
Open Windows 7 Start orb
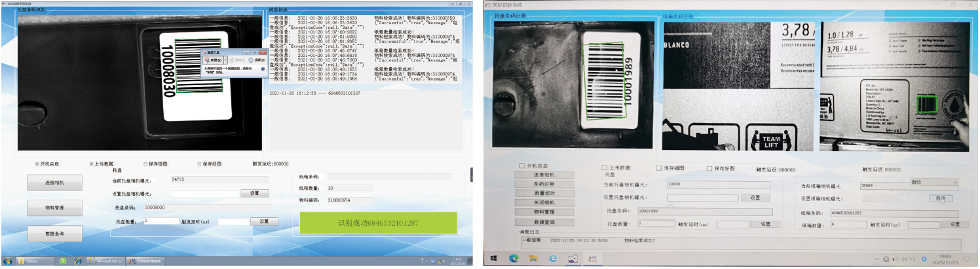point(7,260)
